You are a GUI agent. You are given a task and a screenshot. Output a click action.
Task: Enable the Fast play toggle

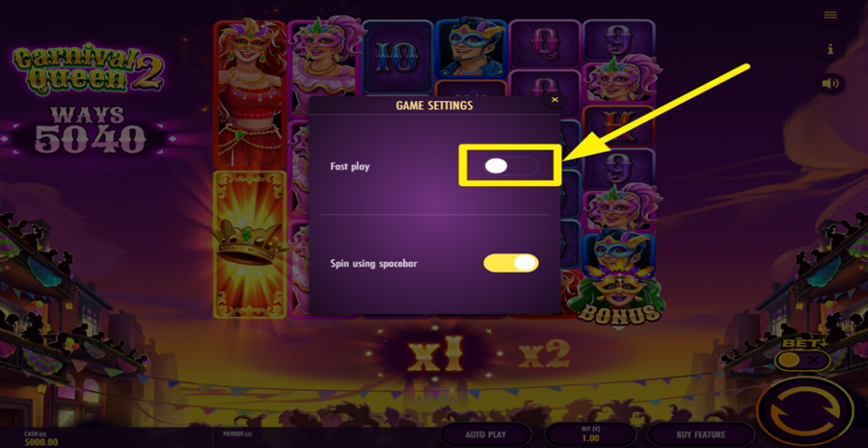(x=511, y=166)
